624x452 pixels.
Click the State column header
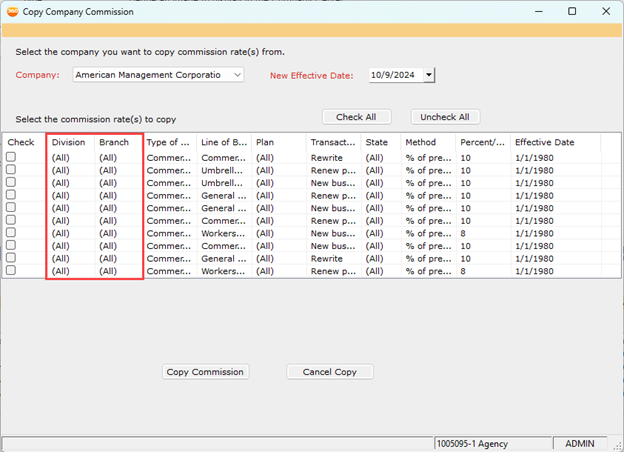tap(376, 142)
